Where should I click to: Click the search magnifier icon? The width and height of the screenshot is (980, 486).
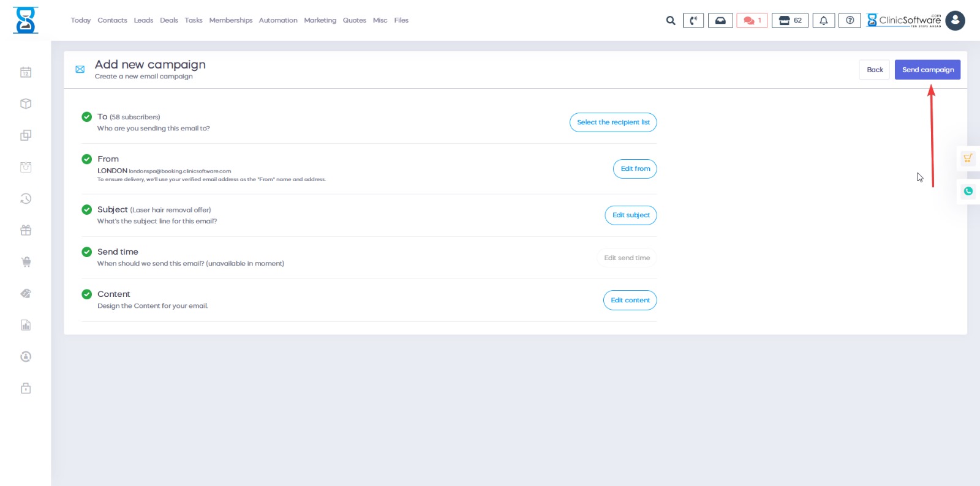coord(671,21)
